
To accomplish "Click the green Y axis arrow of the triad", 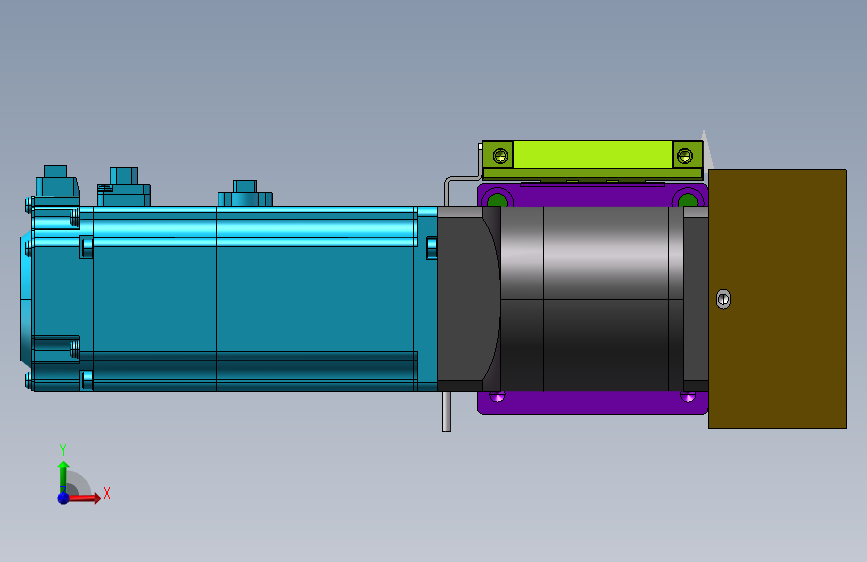I will (x=63, y=476).
